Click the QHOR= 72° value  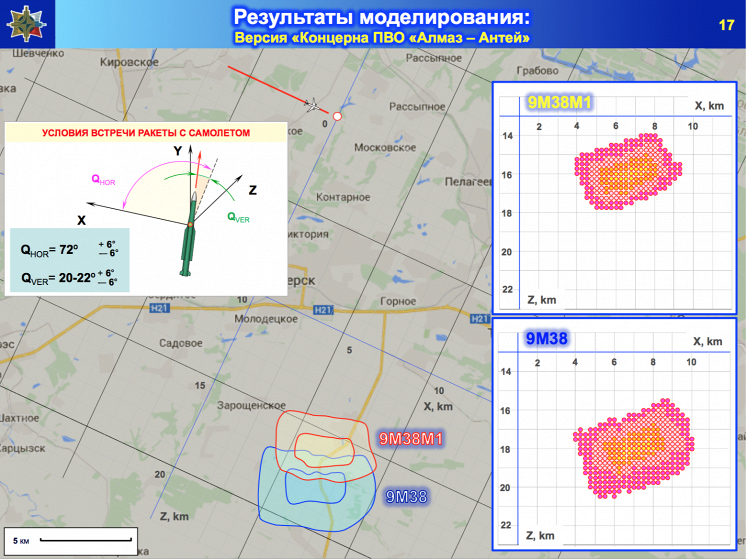(69, 249)
